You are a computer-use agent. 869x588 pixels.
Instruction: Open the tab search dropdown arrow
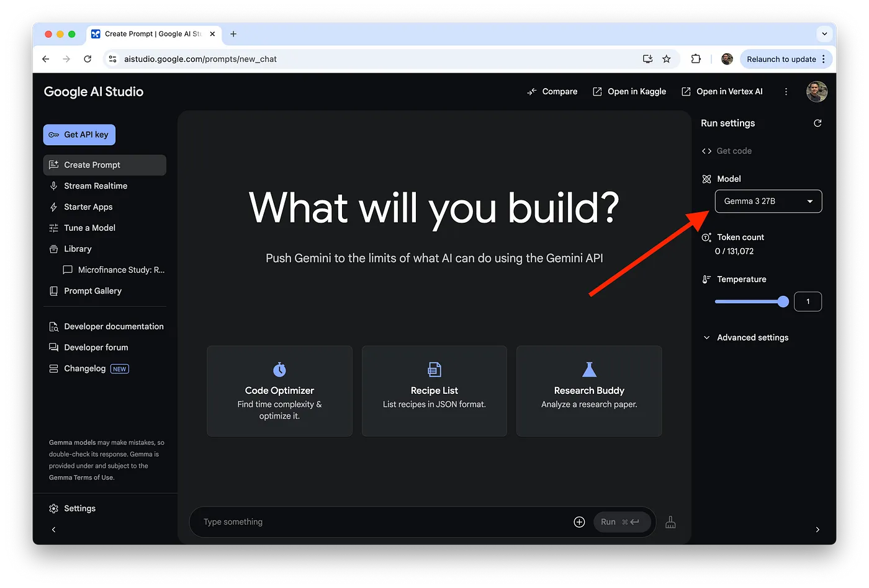point(824,34)
